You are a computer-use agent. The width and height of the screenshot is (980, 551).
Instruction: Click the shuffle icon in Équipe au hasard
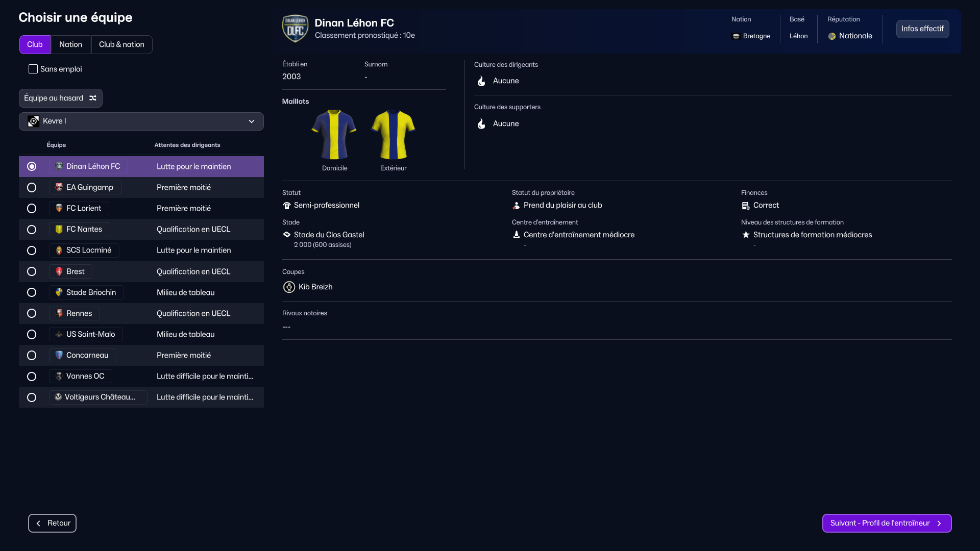pyautogui.click(x=93, y=98)
